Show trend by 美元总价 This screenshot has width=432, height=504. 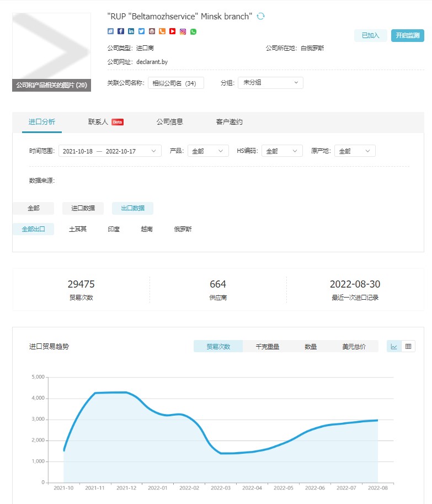pos(354,347)
